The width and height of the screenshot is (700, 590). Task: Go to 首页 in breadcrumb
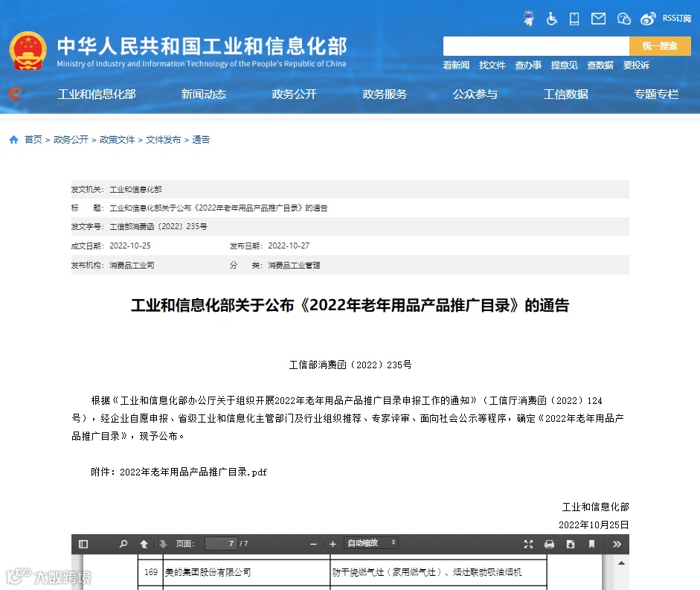pos(33,140)
